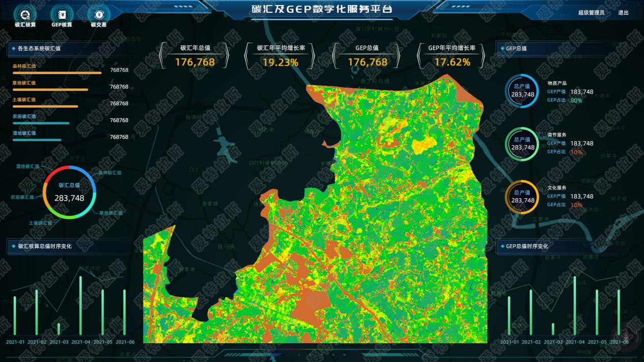Click the 物质产品 总产值 ring icon

pos(522,91)
